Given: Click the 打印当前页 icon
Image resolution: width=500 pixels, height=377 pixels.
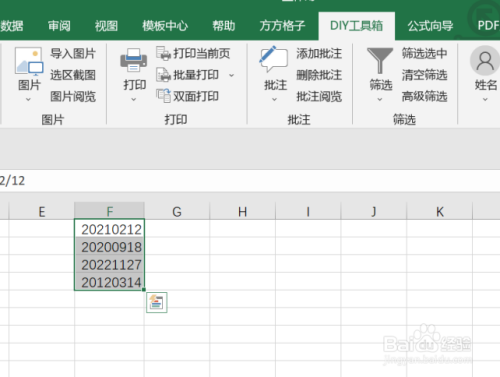Looking at the screenshot, I should [163, 53].
